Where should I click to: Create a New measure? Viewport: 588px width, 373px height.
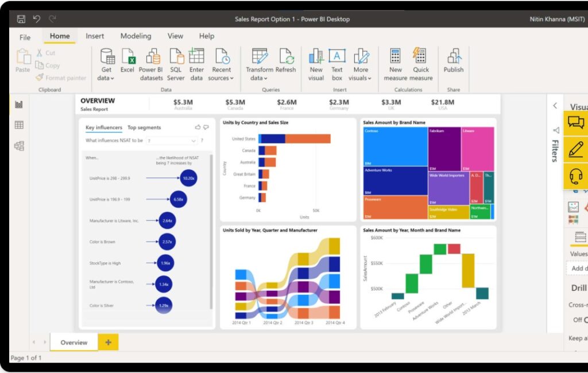pos(395,62)
